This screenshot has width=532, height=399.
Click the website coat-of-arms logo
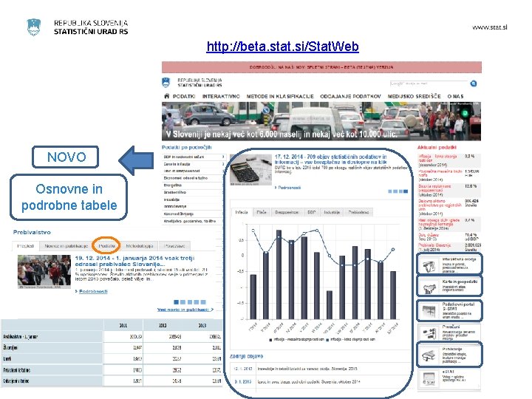point(166,83)
